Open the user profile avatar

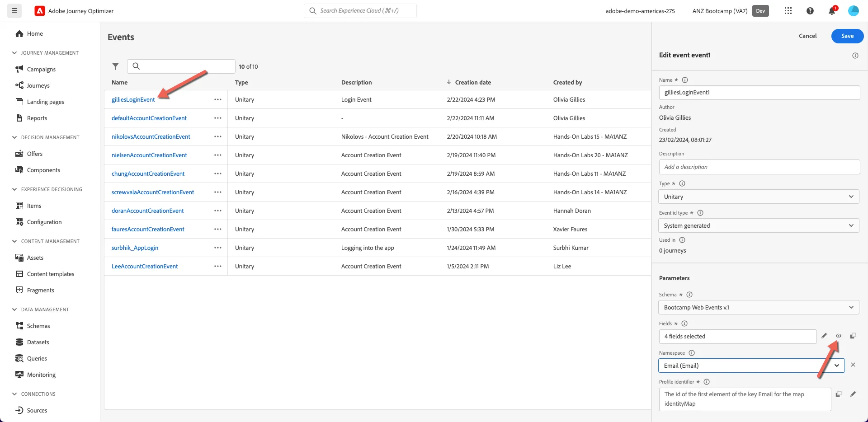854,11
